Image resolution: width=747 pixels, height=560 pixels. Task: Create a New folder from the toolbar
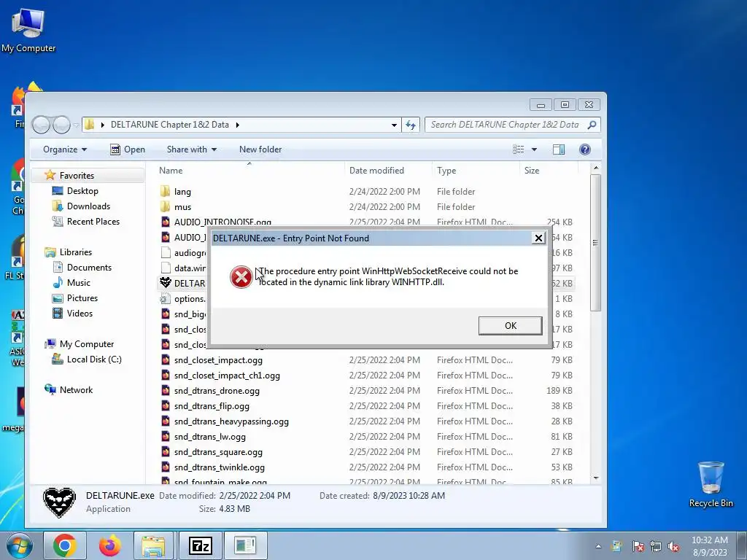[x=260, y=149]
